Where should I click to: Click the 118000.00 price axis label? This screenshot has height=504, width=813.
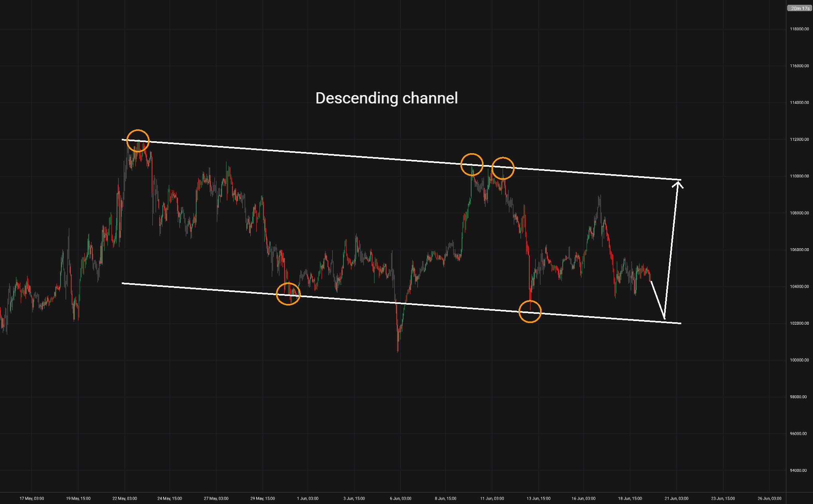799,29
